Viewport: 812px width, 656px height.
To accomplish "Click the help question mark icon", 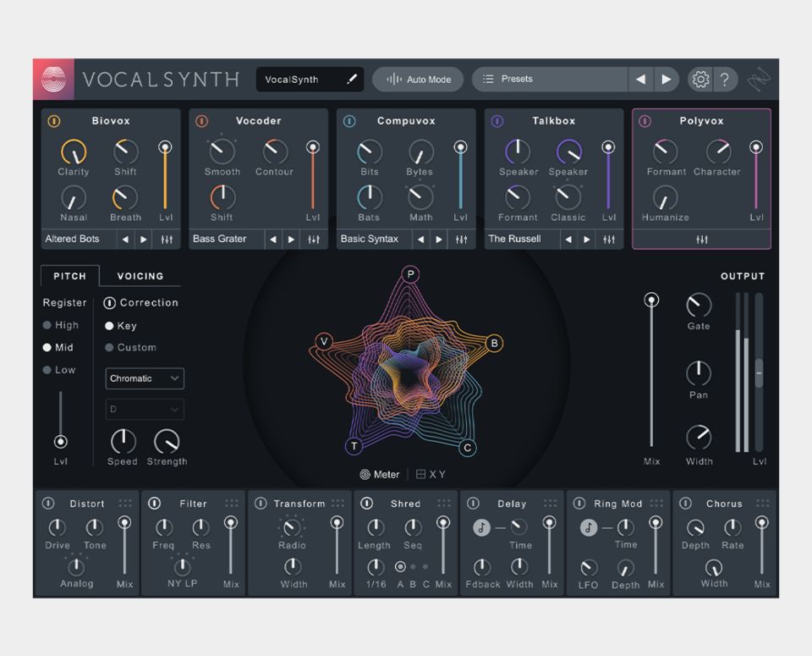I will pyautogui.click(x=725, y=80).
